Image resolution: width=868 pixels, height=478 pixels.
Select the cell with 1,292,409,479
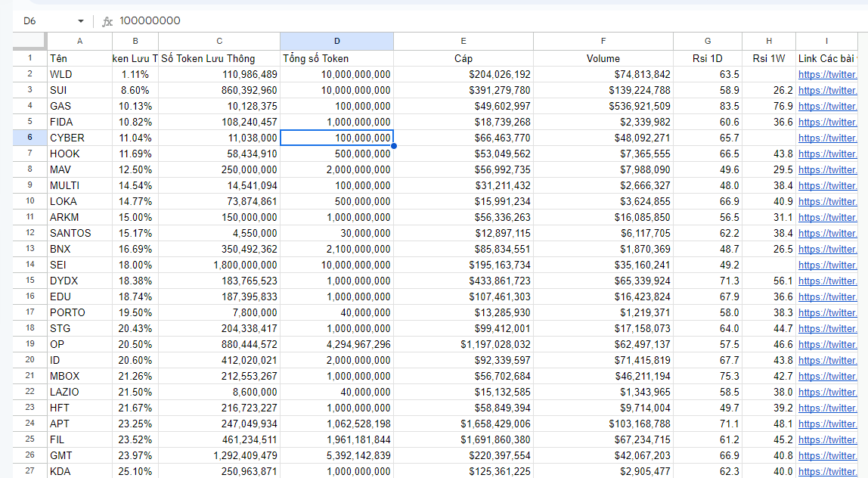tap(219, 456)
